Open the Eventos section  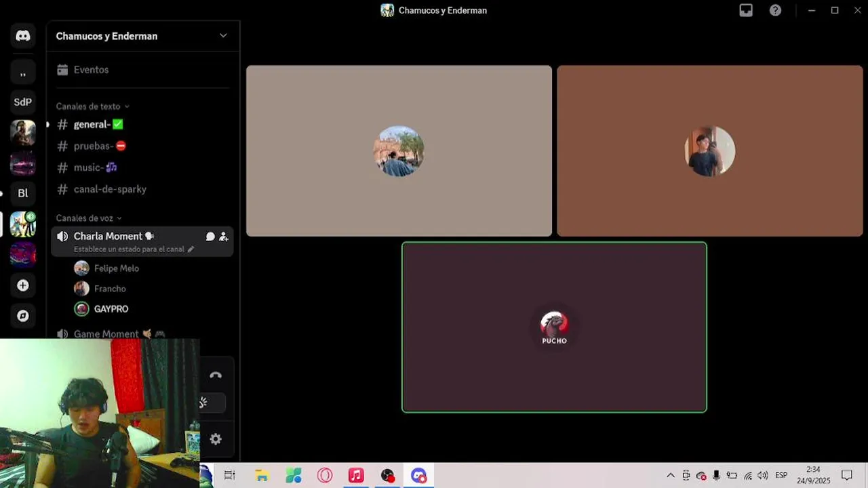click(x=142, y=70)
